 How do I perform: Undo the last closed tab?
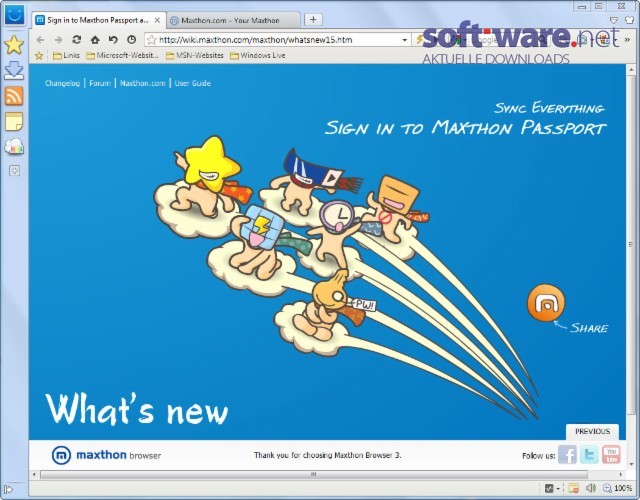pyautogui.click(x=113, y=40)
